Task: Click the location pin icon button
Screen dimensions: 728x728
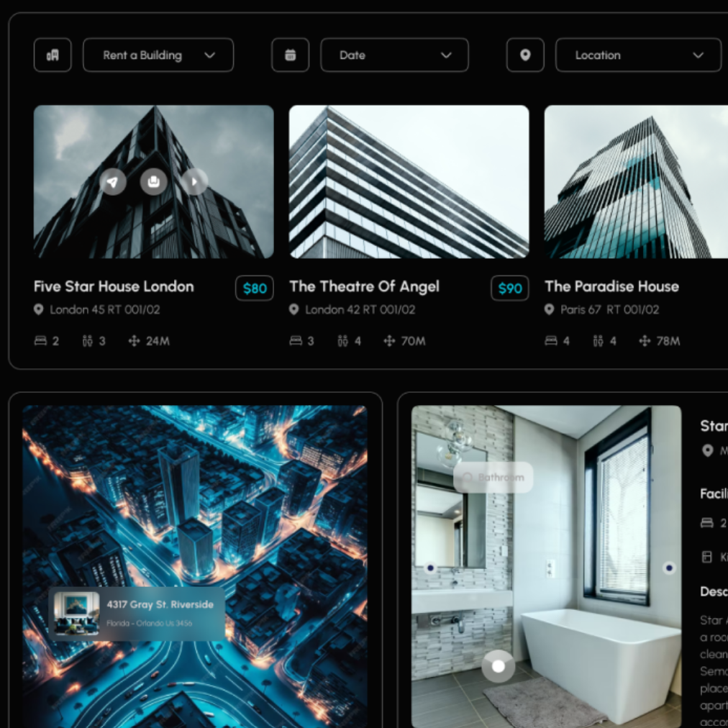Action: coord(525,55)
